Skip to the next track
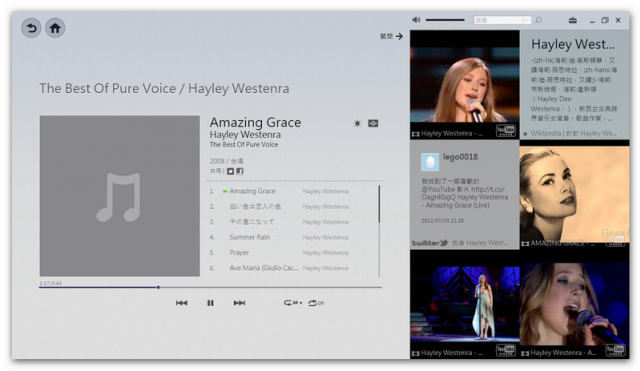 [x=239, y=303]
